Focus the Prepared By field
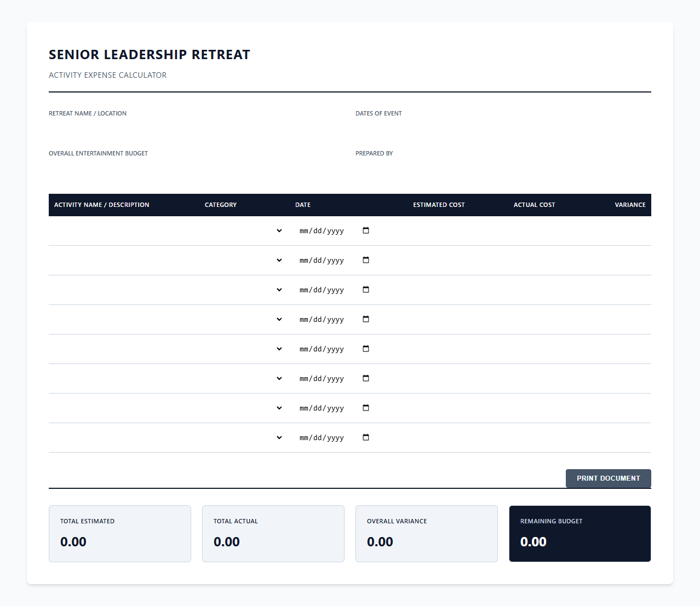 coord(503,169)
